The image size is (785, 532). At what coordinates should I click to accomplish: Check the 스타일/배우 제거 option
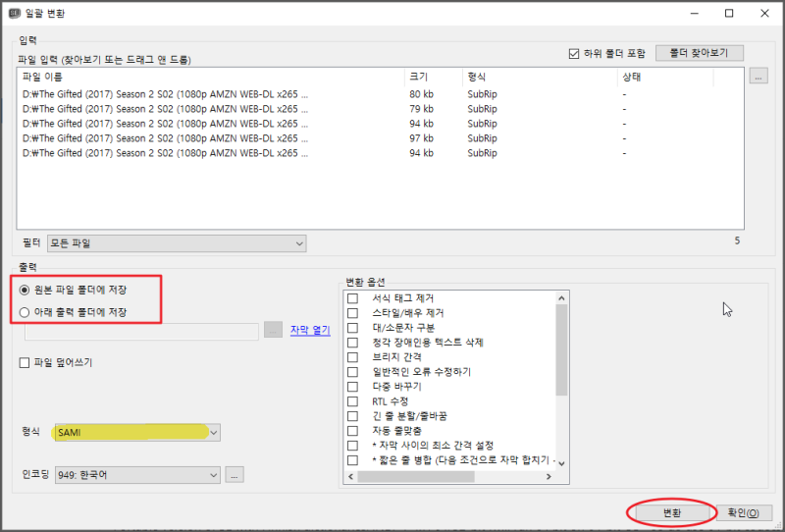click(352, 313)
